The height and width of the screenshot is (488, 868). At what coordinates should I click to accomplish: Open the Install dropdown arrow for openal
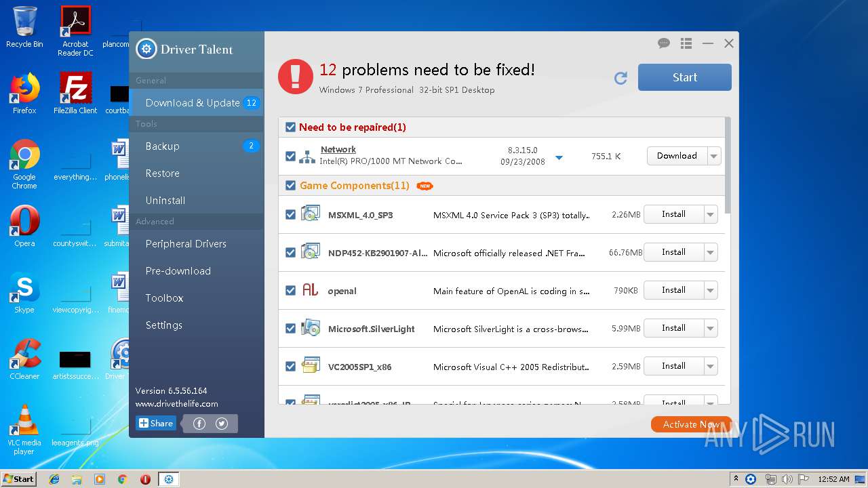710,290
